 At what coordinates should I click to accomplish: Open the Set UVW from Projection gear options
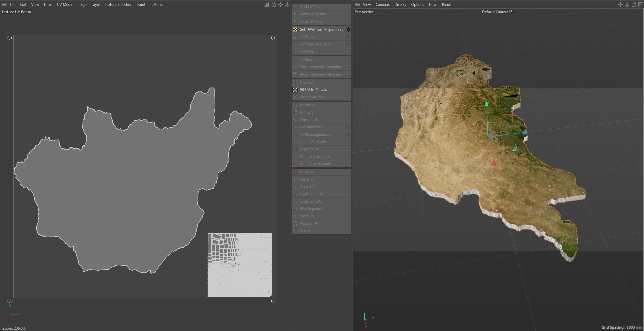(x=348, y=29)
